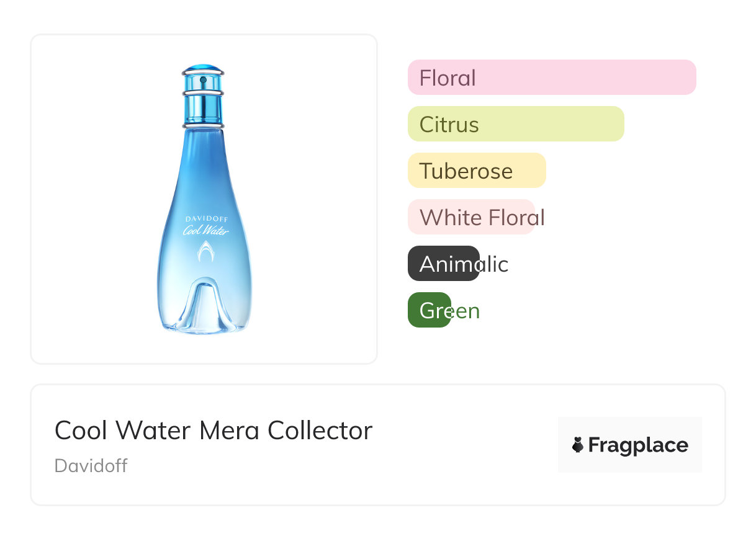Viewport: 756px width, 536px height.
Task: Choose the yellow Tuberose accord bar
Action: tap(477, 171)
